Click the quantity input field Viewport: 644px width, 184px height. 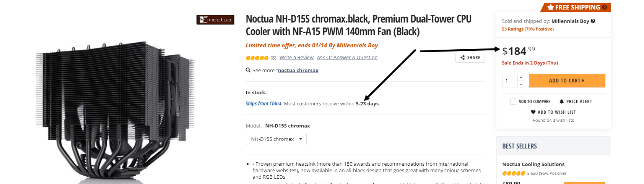(x=509, y=81)
